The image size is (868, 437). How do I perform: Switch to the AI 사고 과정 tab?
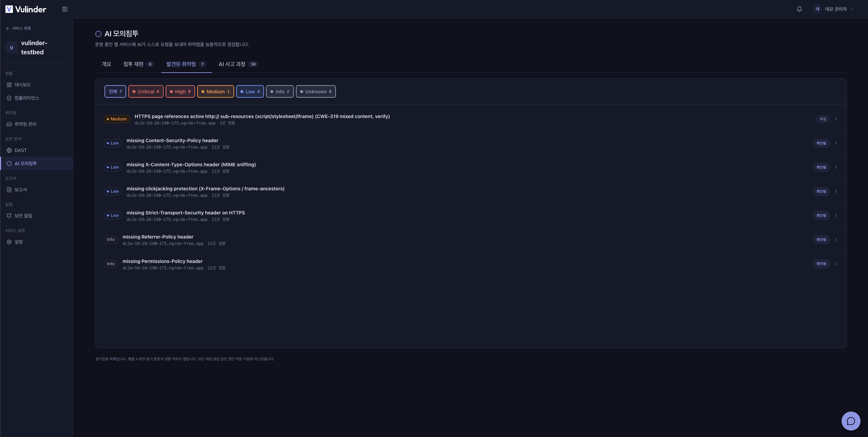(x=238, y=64)
